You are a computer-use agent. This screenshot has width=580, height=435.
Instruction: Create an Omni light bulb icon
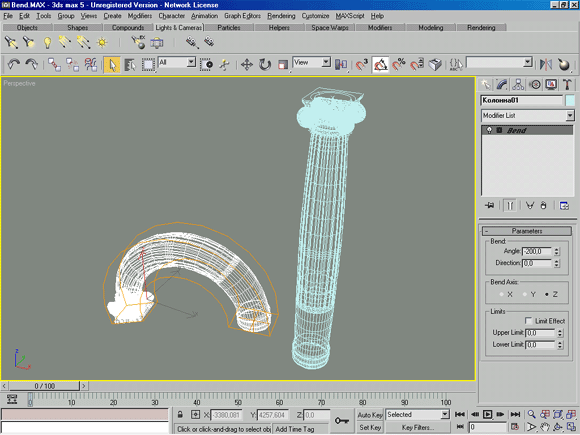(47, 43)
